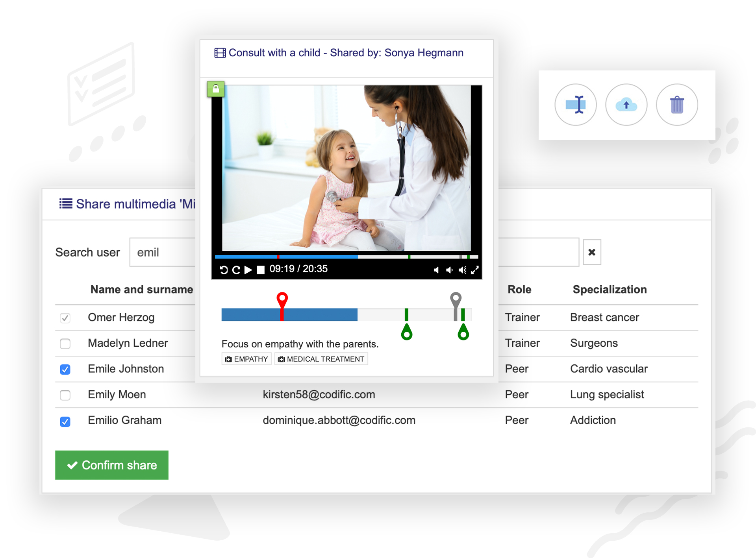This screenshot has width=756, height=558.
Task: Stop the video playback
Action: [261, 270]
